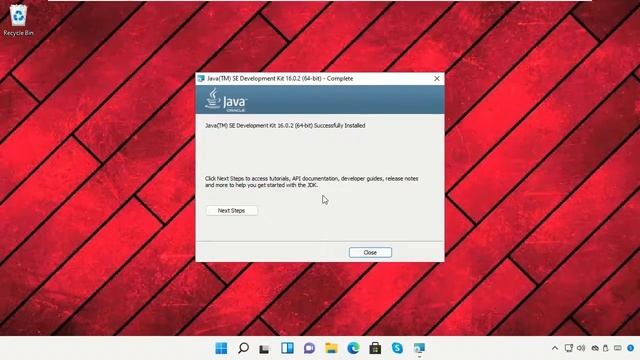Open Widgets from the taskbar
Image resolution: width=640 pixels, height=360 pixels.
pyautogui.click(x=287, y=348)
